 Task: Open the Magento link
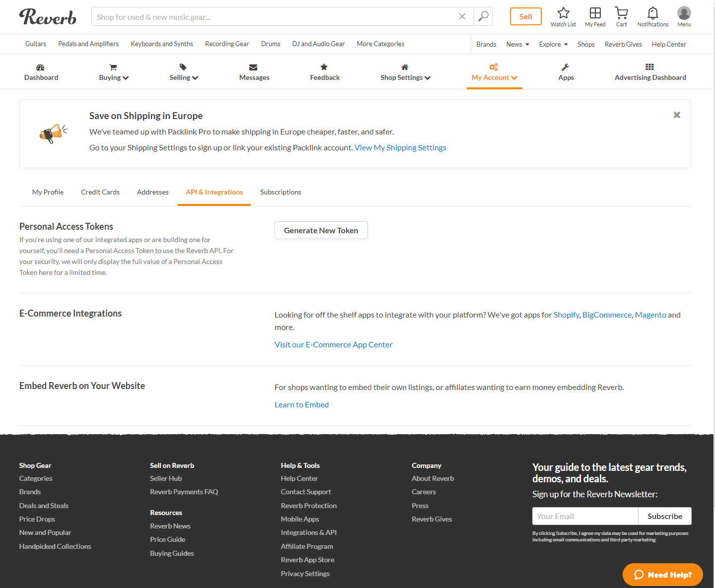(x=650, y=315)
